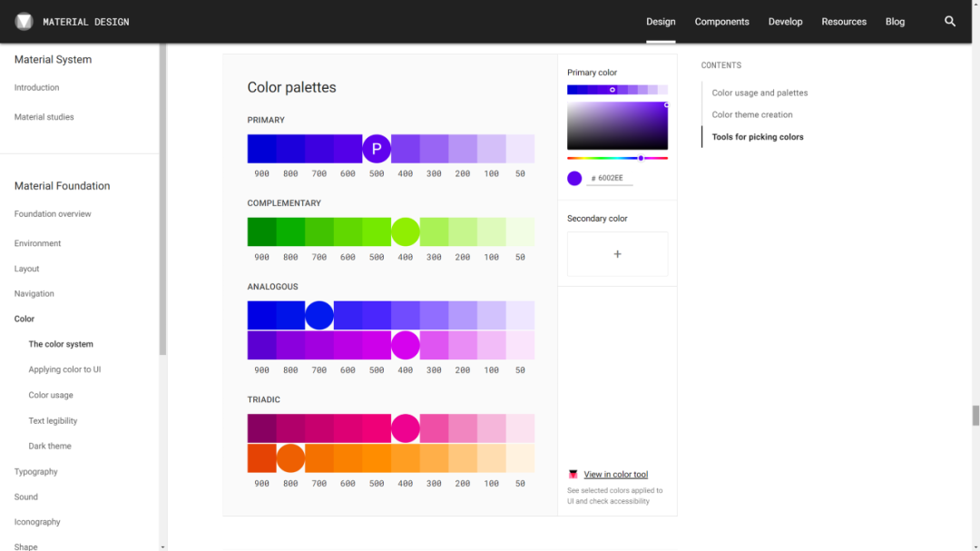Click the Material System heading

[x=54, y=59]
